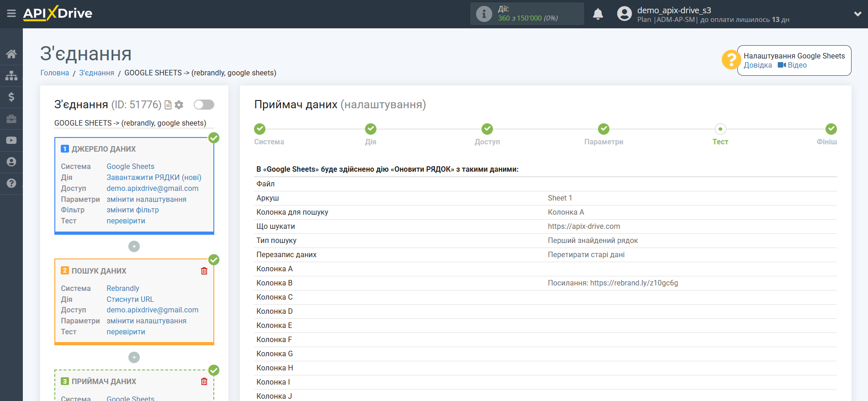The image size is (868, 401).
Task: Click source block змінити налаштування link
Action: click(x=146, y=200)
